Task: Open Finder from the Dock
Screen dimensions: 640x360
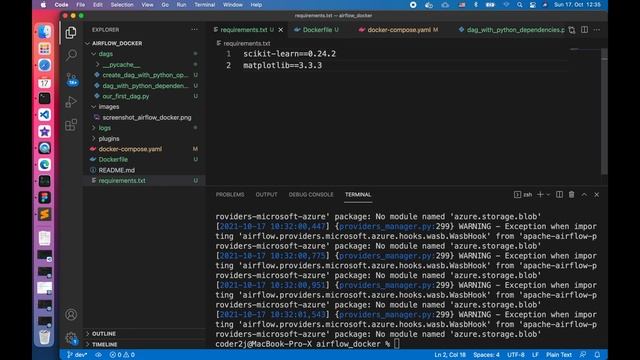Action: click(44, 32)
